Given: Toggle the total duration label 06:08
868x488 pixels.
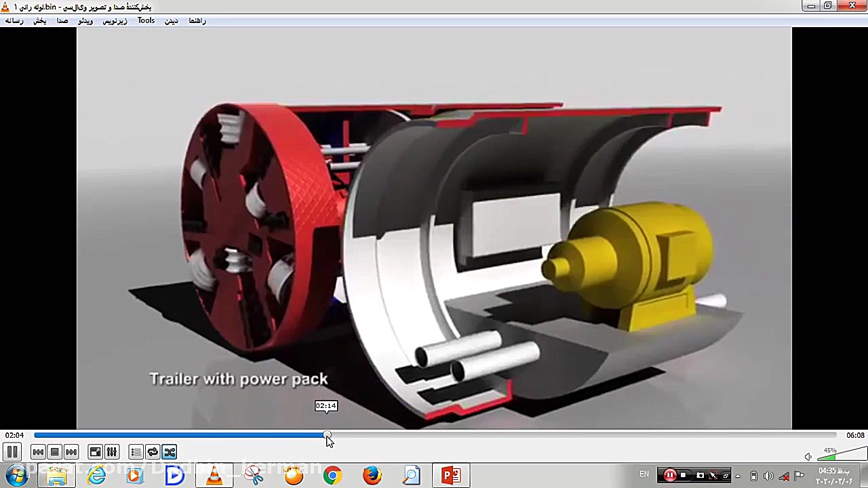Looking at the screenshot, I should (x=855, y=435).
